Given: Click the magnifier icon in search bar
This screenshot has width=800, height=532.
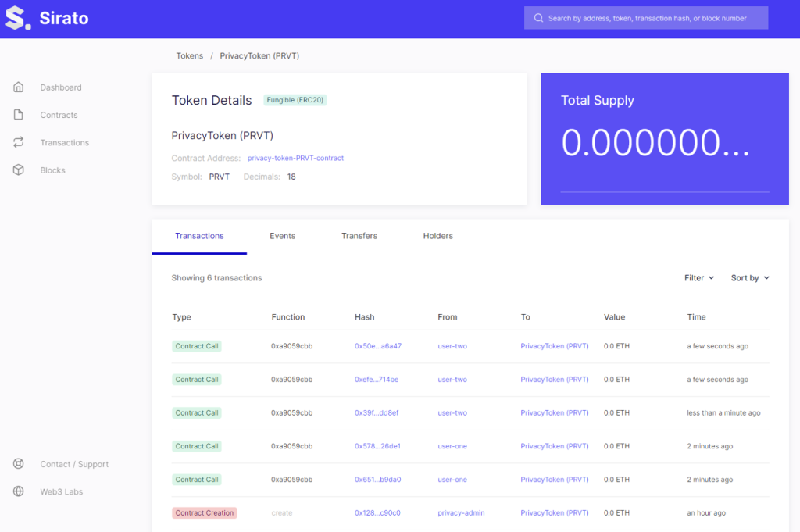Looking at the screenshot, I should point(538,18).
